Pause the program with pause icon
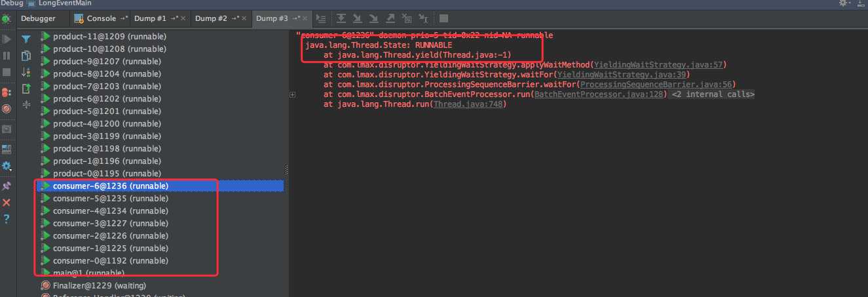 click(x=7, y=56)
